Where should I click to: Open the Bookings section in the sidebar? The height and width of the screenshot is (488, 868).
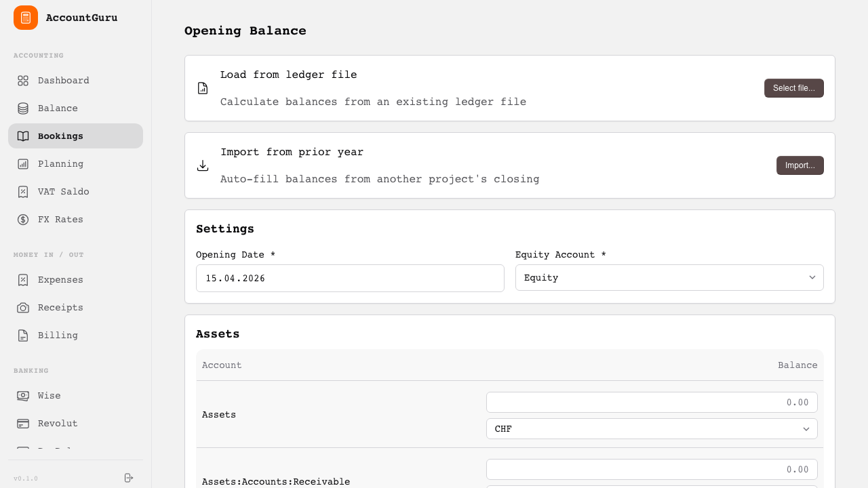pyautogui.click(x=60, y=136)
